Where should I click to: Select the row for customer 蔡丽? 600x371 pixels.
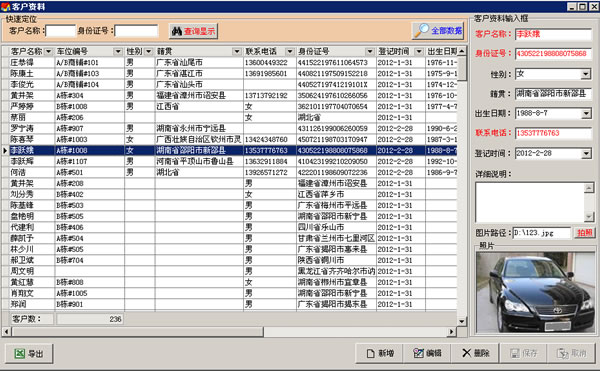[230, 117]
